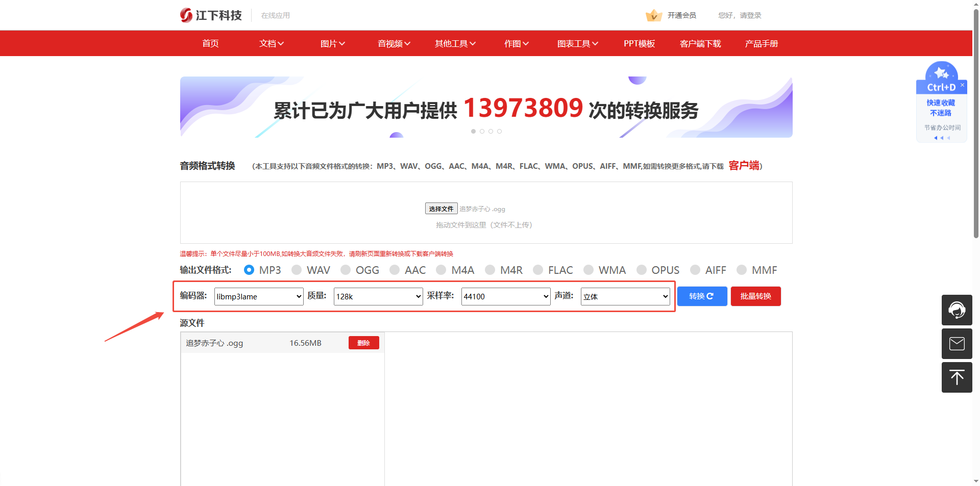Image resolution: width=980 pixels, height=486 pixels.
Task: Click the back-to-top arrow icon
Action: click(x=957, y=377)
